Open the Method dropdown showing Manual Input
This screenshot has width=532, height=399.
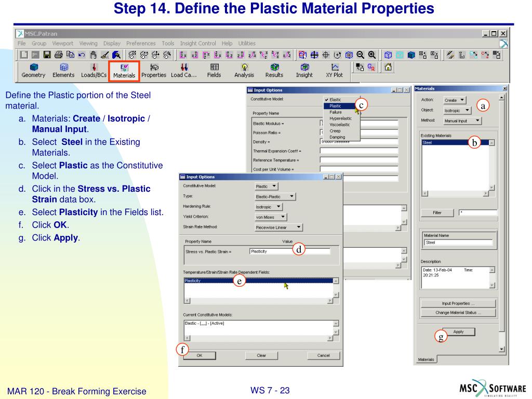462,121
